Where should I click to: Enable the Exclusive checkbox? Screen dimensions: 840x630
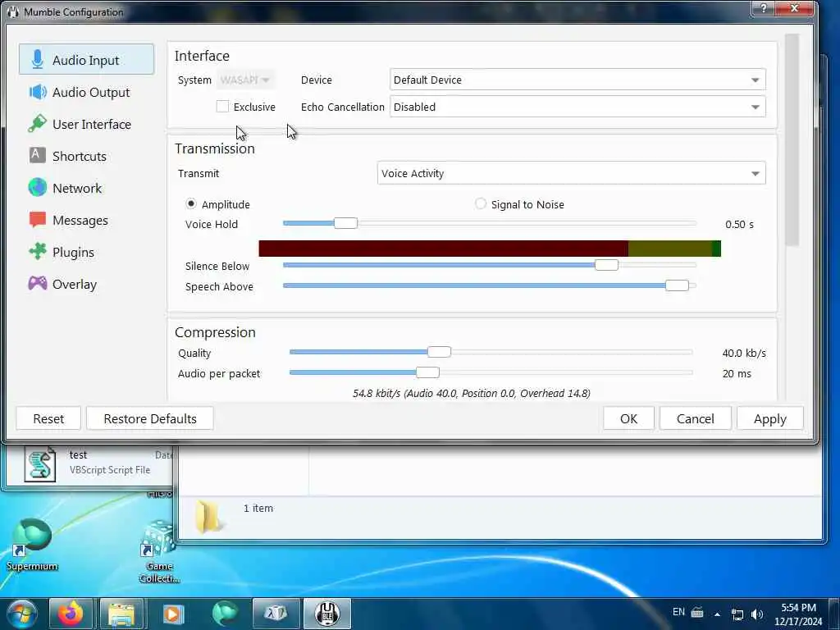tap(222, 107)
